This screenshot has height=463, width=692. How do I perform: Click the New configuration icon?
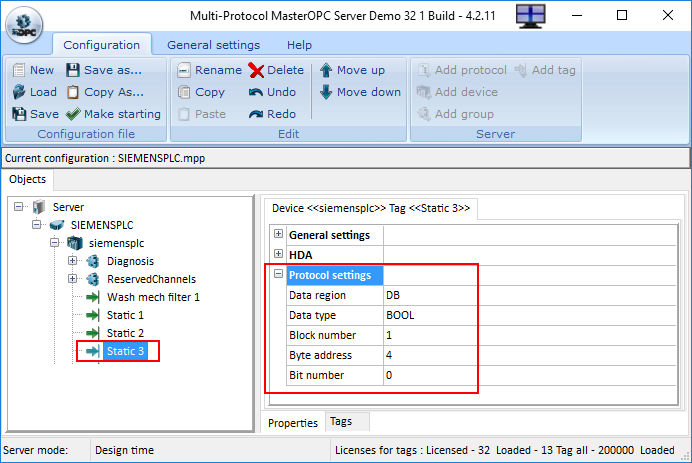19,70
